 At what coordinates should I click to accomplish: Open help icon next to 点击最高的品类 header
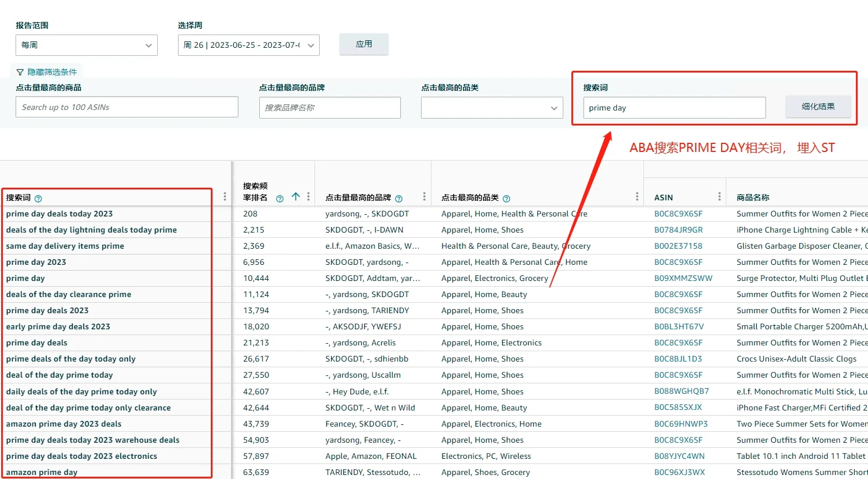click(x=506, y=199)
